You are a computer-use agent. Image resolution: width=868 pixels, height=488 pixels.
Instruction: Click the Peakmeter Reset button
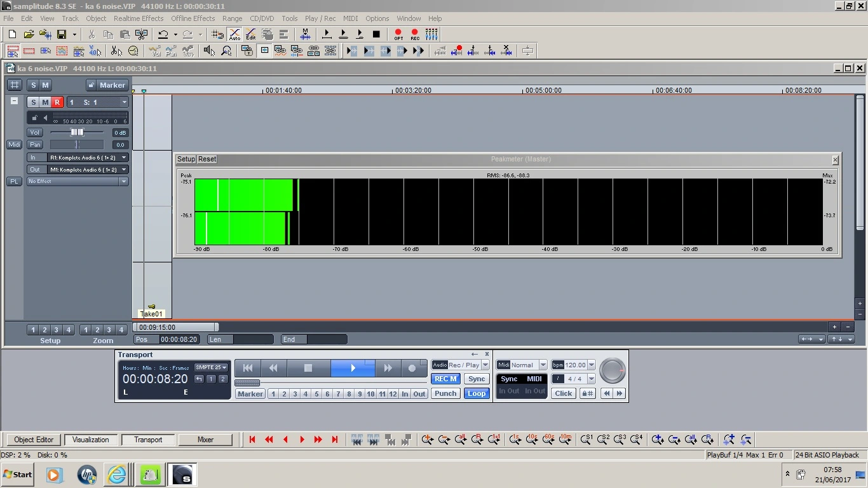point(207,159)
